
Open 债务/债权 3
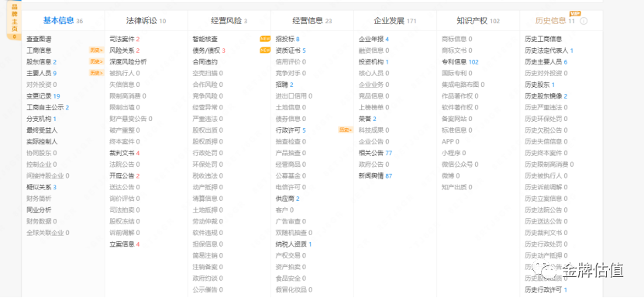pos(209,50)
